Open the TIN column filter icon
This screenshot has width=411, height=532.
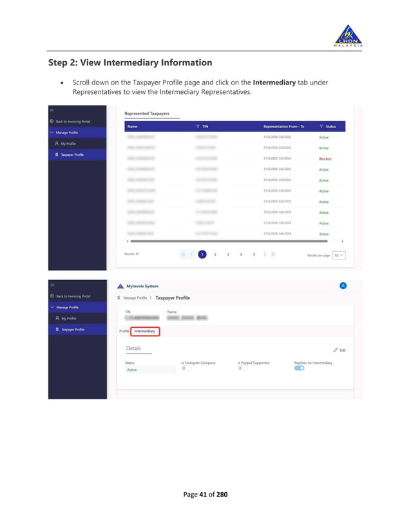tap(198, 126)
